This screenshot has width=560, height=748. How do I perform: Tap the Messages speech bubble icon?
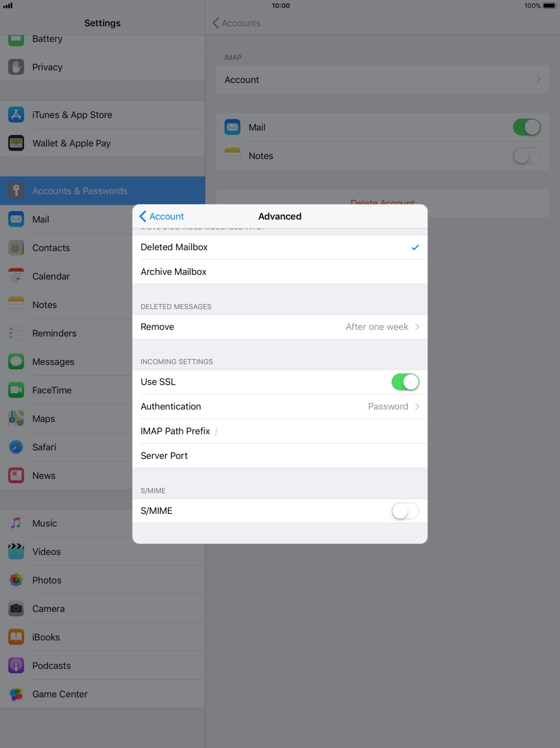coord(16,362)
